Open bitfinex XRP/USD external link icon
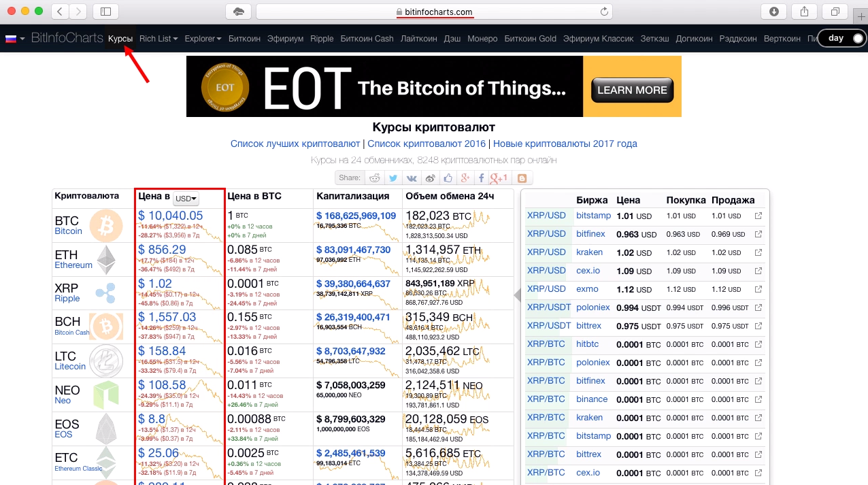868x485 pixels. [x=758, y=234]
